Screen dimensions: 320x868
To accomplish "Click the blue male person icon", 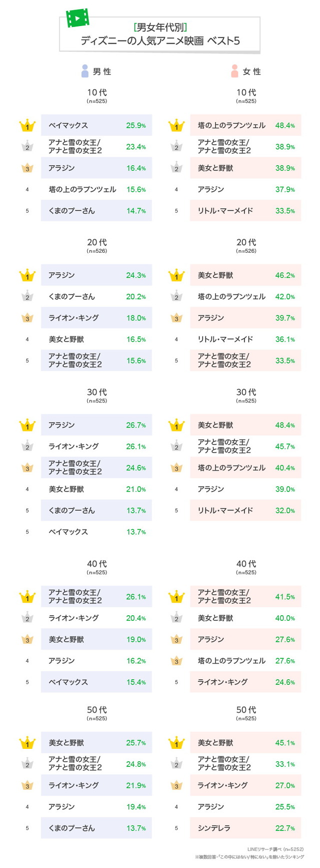I will coord(84,71).
